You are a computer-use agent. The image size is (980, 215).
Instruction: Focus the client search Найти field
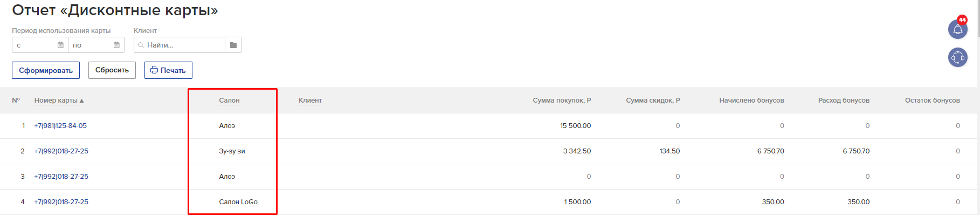[x=180, y=45]
